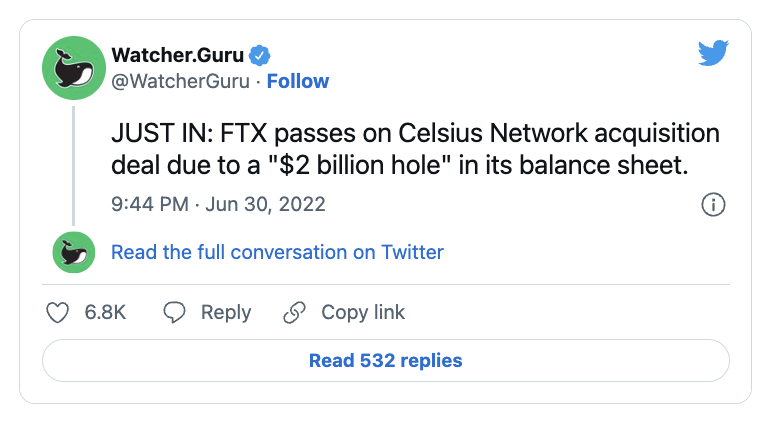Open the 9:44 PM Jun 30, 2022 timestamp
The height and width of the screenshot is (428, 770).
click(x=218, y=204)
